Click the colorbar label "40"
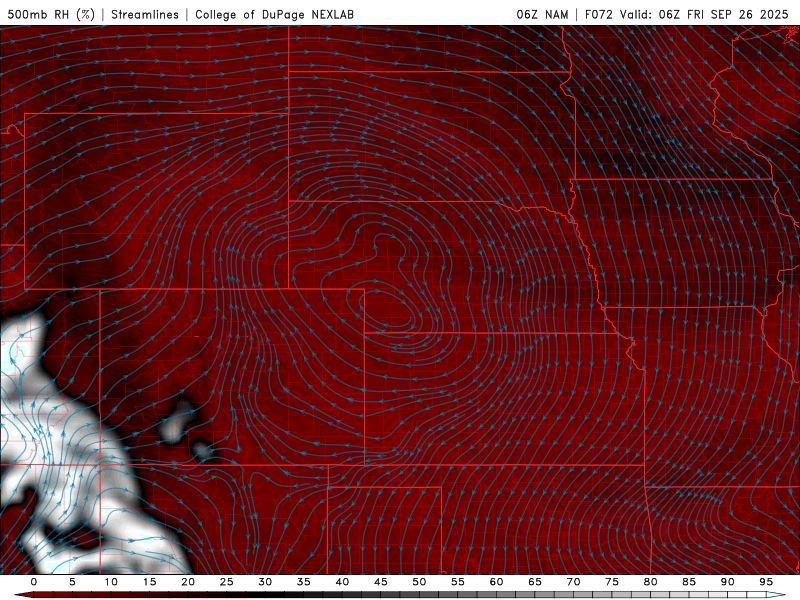The image size is (800, 600). pyautogui.click(x=342, y=582)
